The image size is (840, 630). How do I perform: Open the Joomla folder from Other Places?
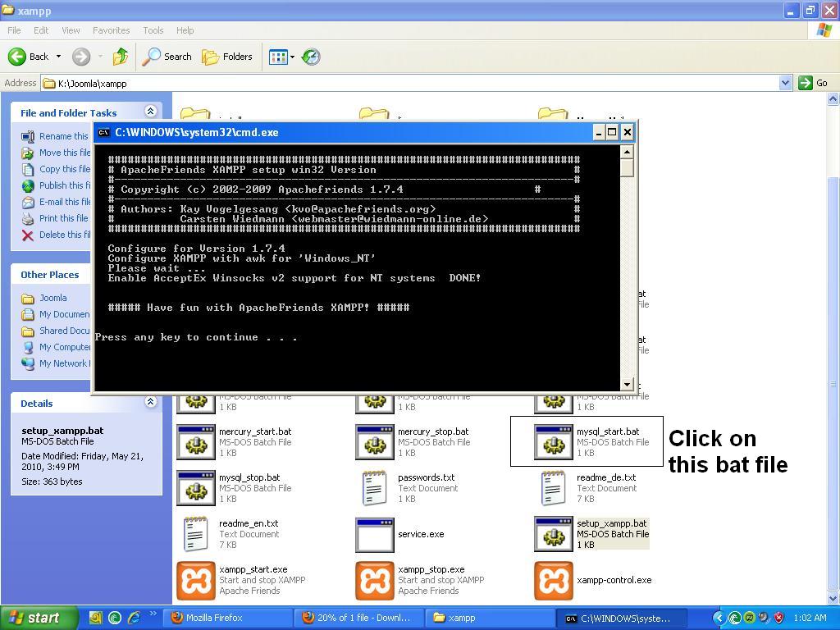(x=52, y=298)
